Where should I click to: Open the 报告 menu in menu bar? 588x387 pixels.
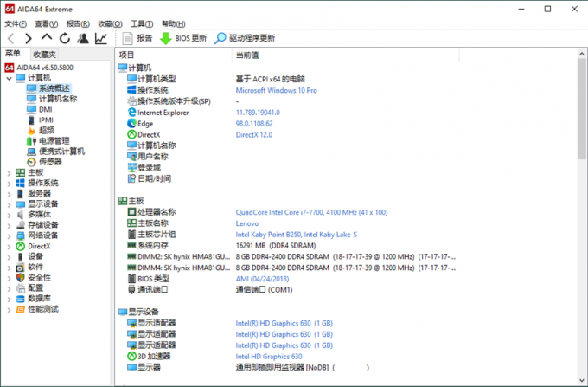78,23
